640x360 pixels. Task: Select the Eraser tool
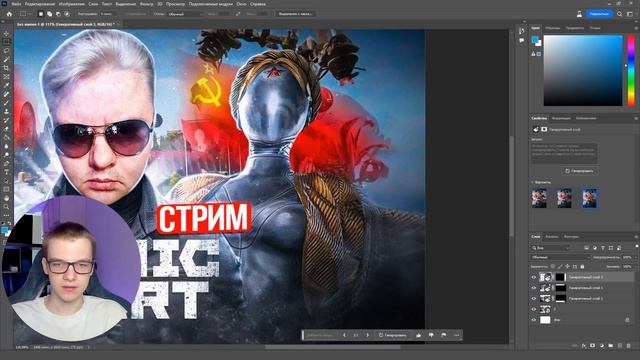6,129
